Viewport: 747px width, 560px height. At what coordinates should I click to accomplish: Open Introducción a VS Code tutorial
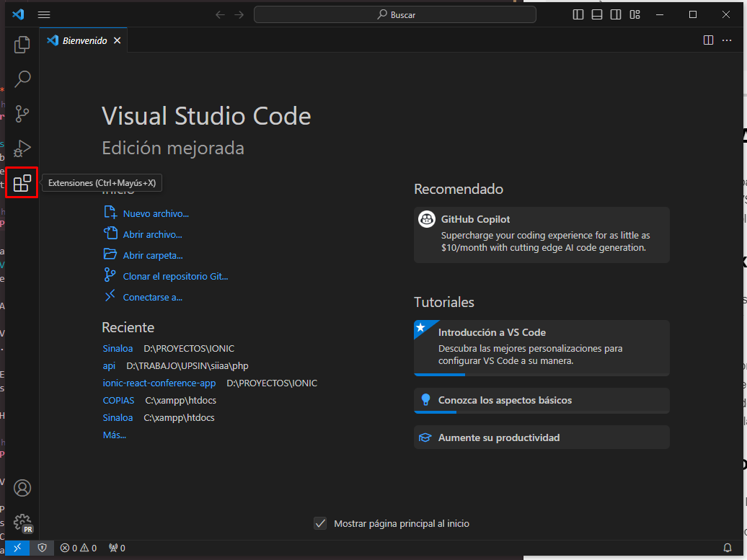[x=542, y=347]
